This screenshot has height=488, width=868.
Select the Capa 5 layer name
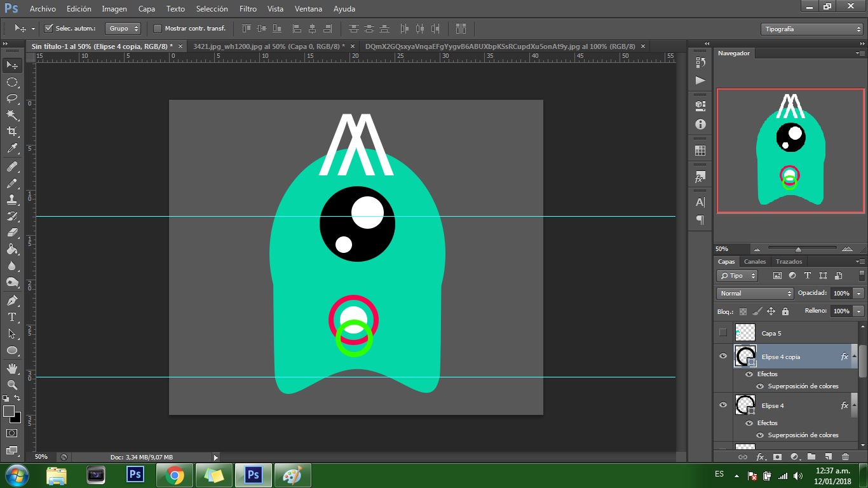pos(771,333)
